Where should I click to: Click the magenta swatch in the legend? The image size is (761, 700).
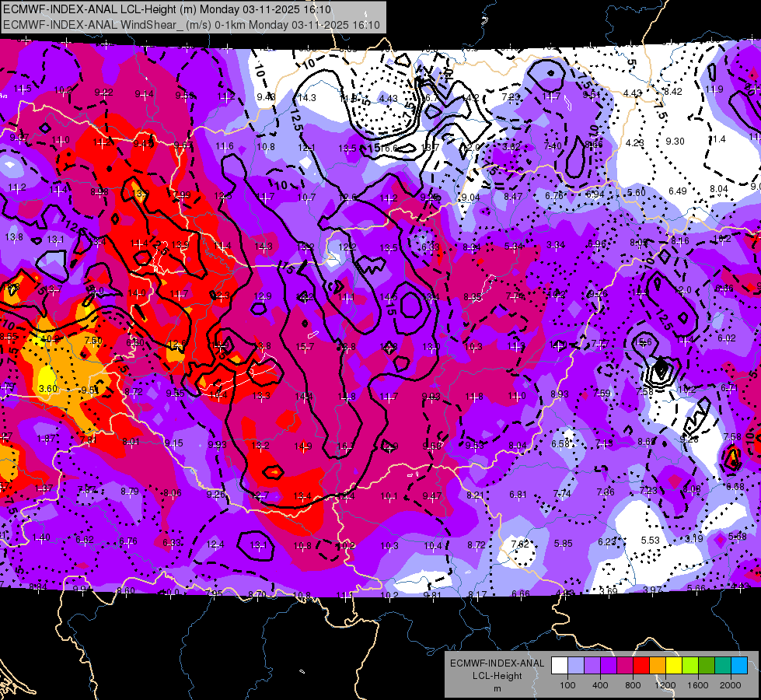pyautogui.click(x=625, y=666)
